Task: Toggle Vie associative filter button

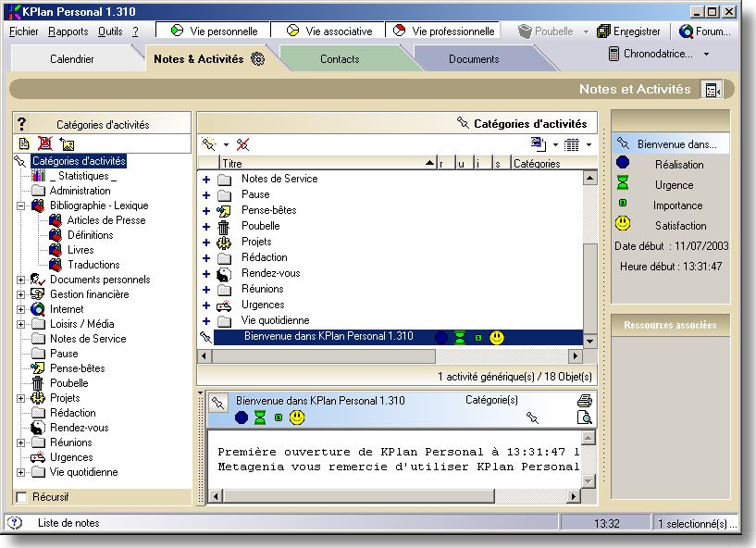Action: [328, 31]
